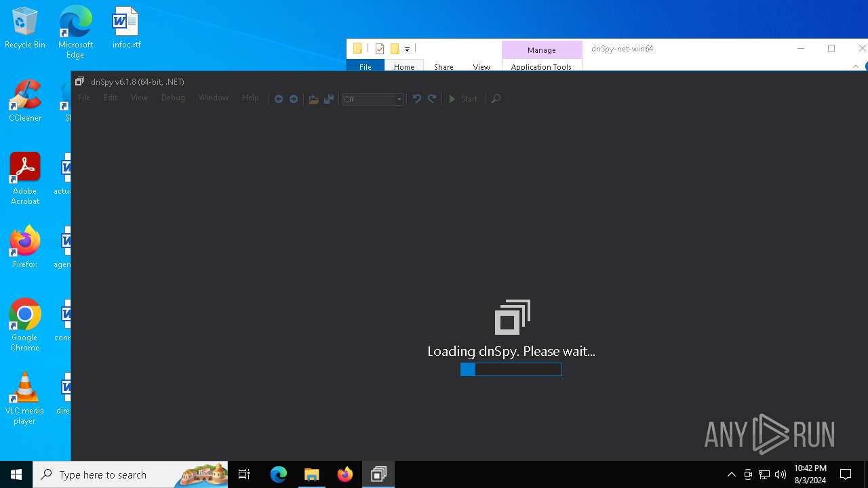The height and width of the screenshot is (488, 868).
Task: Open the clock showing 10:42 PM
Action: (x=810, y=474)
